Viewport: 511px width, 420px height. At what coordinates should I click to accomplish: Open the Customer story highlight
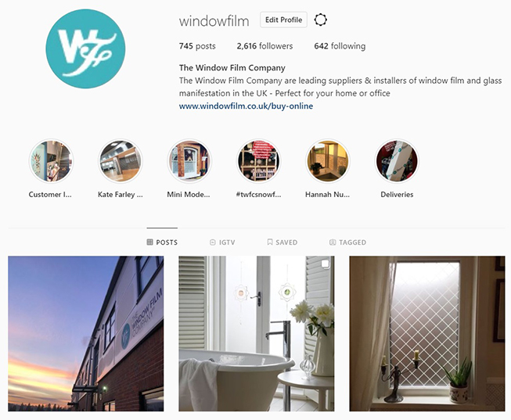[51, 161]
